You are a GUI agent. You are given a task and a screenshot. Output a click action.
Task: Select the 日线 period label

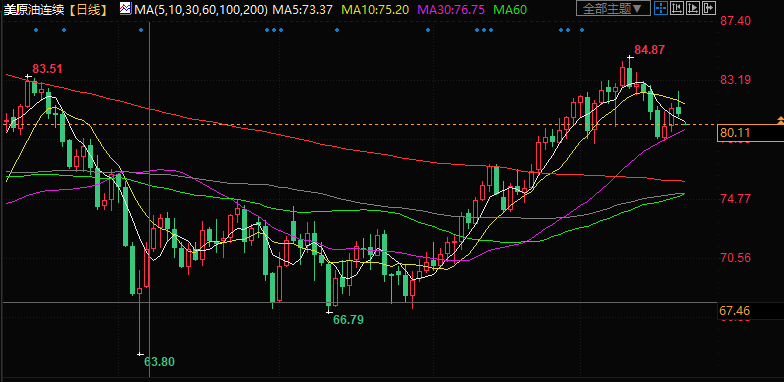click(x=88, y=9)
